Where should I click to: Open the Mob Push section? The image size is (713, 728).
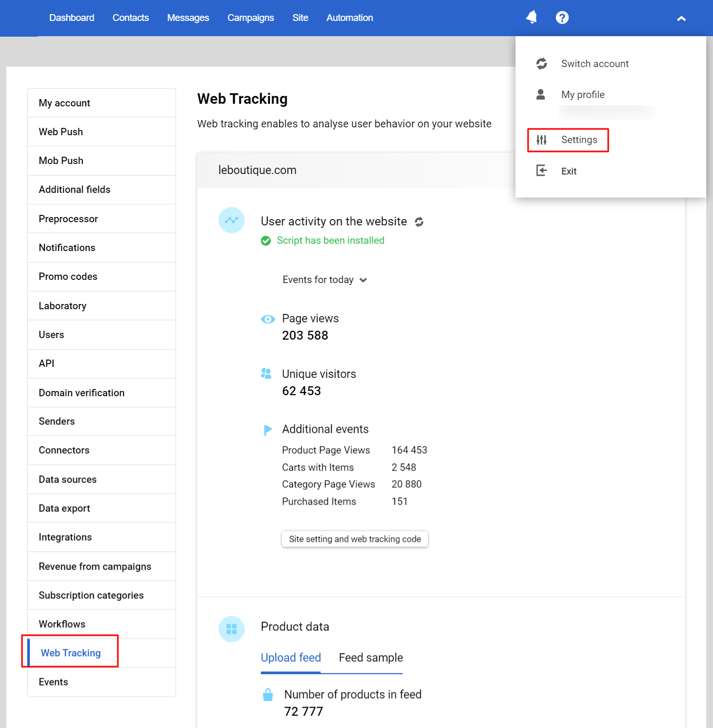(x=102, y=161)
